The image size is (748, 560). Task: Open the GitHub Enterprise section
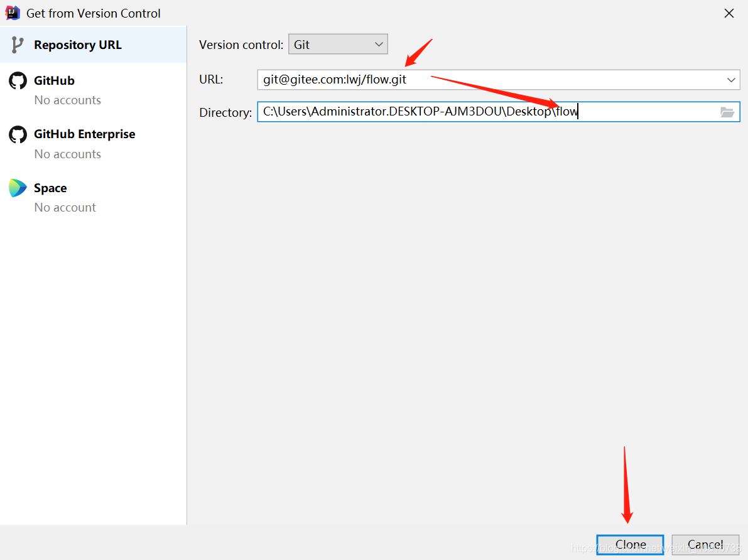[x=93, y=144]
